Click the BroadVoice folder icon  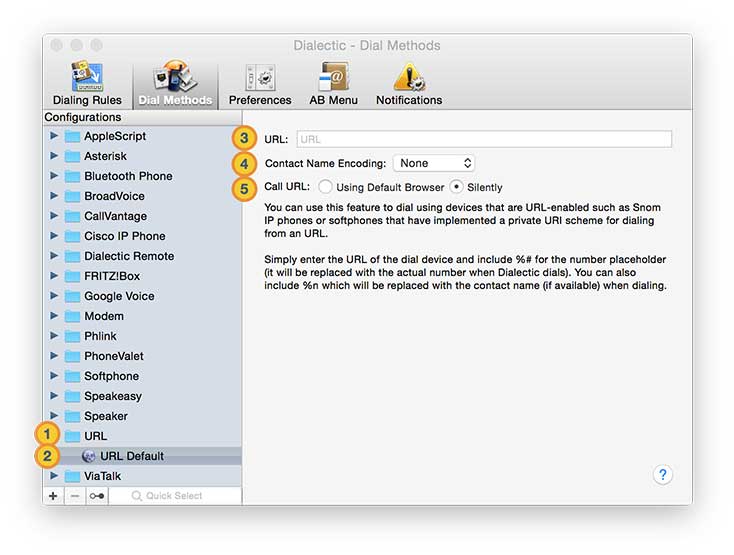point(72,197)
